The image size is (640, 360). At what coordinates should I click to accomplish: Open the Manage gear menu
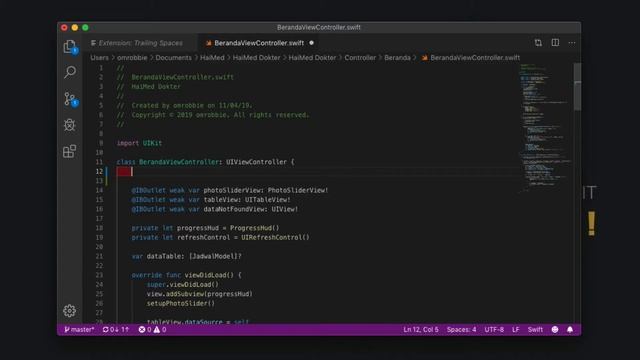point(69,311)
